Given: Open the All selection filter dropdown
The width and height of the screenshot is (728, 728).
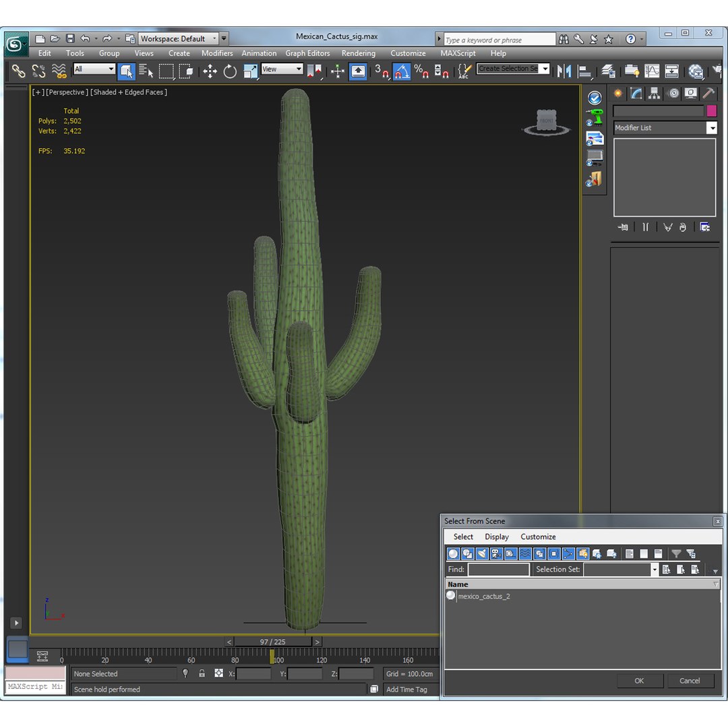Looking at the screenshot, I should [x=94, y=69].
